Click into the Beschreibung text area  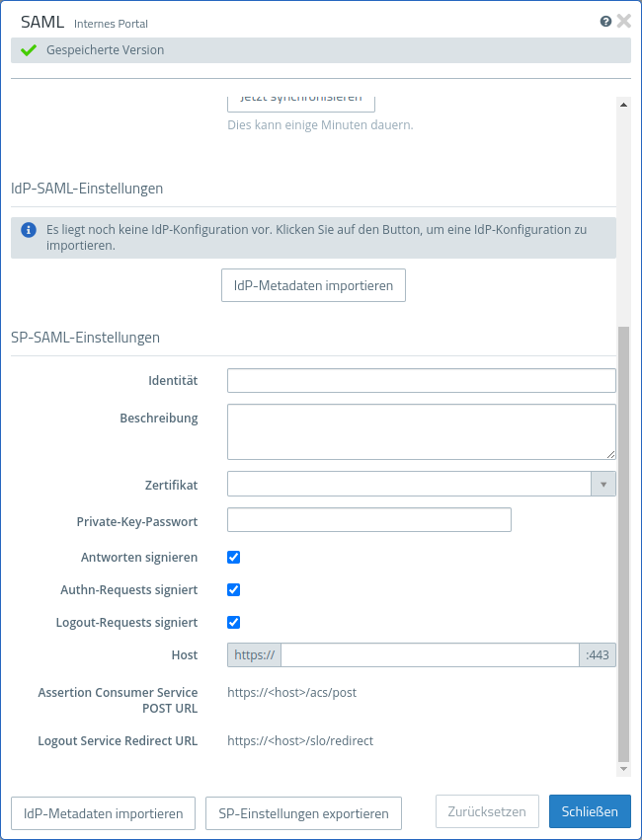click(421, 431)
